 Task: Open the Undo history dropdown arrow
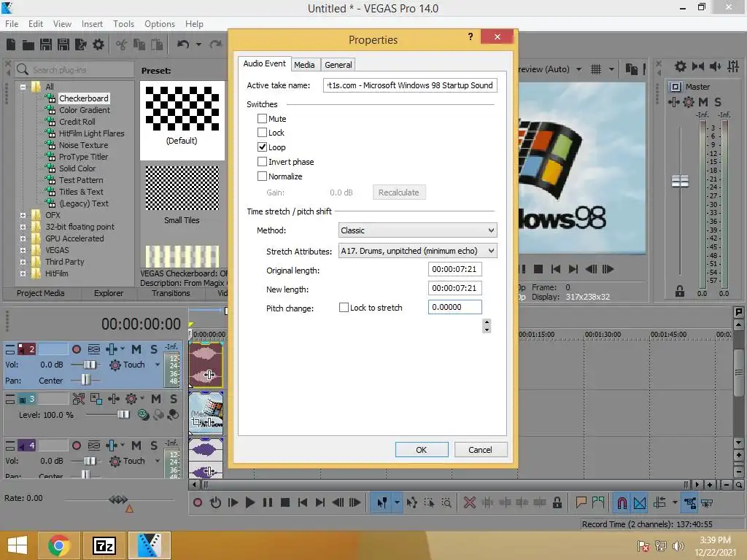pos(198,44)
